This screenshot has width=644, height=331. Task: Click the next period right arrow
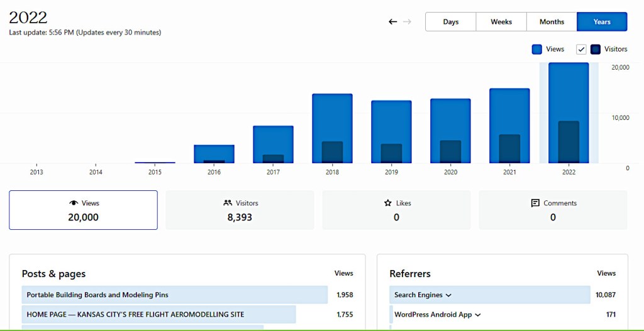(x=408, y=22)
